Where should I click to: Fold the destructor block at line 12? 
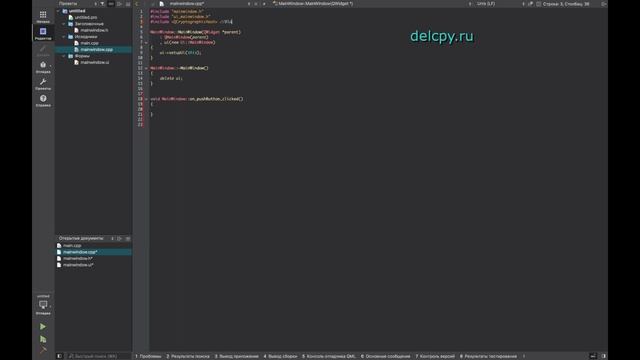pos(146,68)
